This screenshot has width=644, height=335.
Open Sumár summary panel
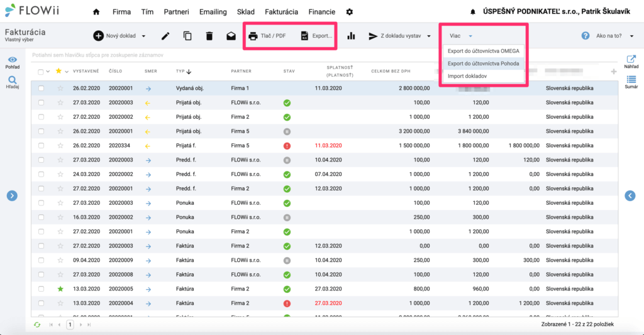[x=631, y=82]
